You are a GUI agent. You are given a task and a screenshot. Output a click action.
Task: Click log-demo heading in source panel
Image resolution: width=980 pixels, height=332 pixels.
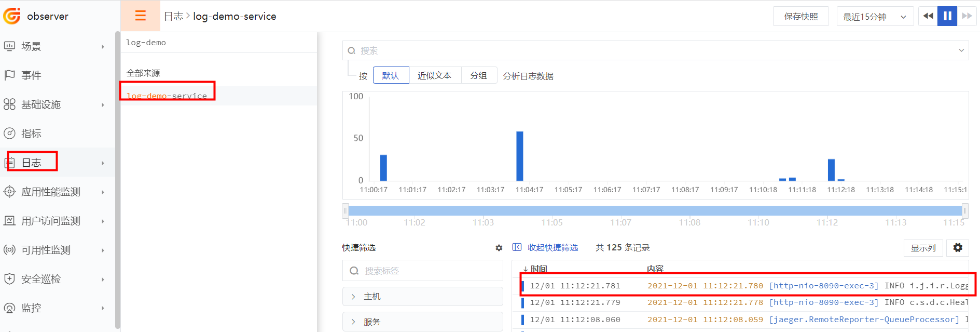tap(146, 43)
